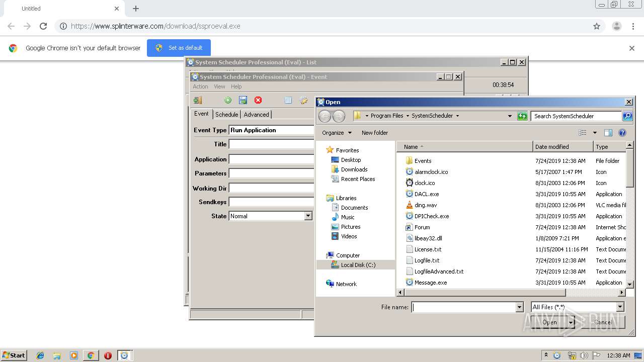Click the exit door icon in Event toolbar

click(x=198, y=100)
